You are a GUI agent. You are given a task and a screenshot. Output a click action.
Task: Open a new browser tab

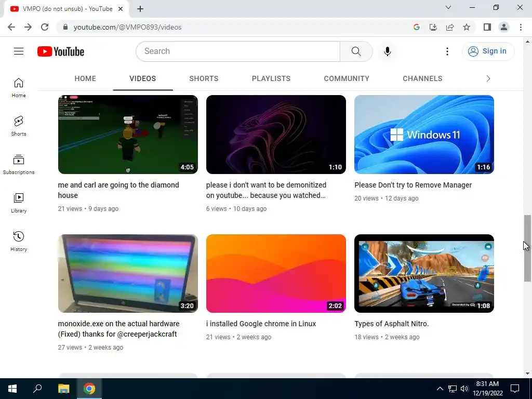tap(140, 9)
